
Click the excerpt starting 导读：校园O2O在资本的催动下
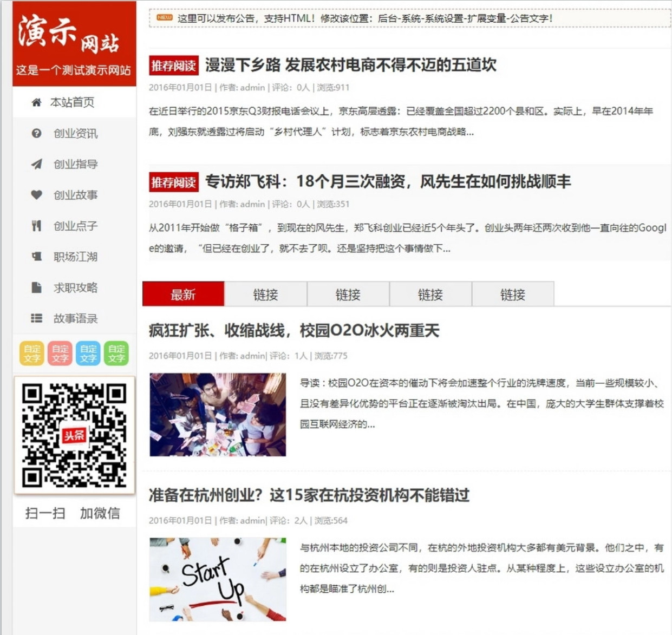pos(482,403)
